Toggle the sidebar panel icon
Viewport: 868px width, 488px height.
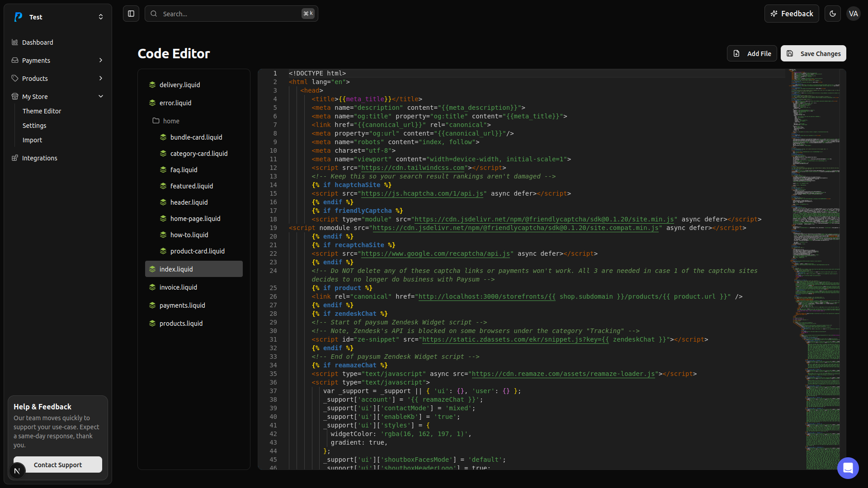pyautogui.click(x=131, y=14)
